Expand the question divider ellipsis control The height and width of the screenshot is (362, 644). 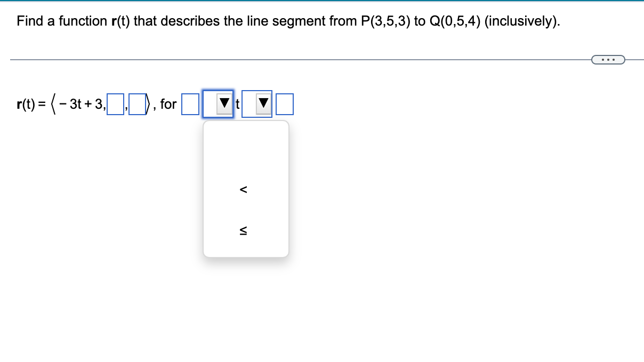point(609,59)
